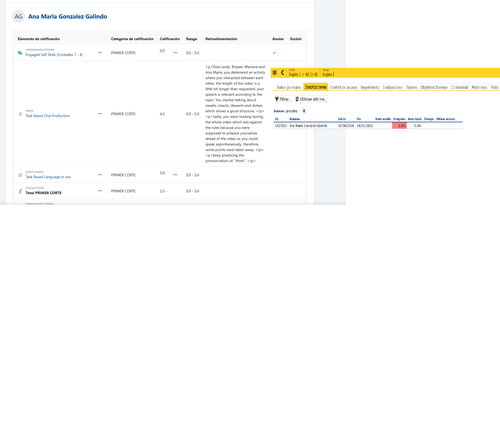Switch to Seguimiento tab
500x436 pixels.
click(370, 87)
